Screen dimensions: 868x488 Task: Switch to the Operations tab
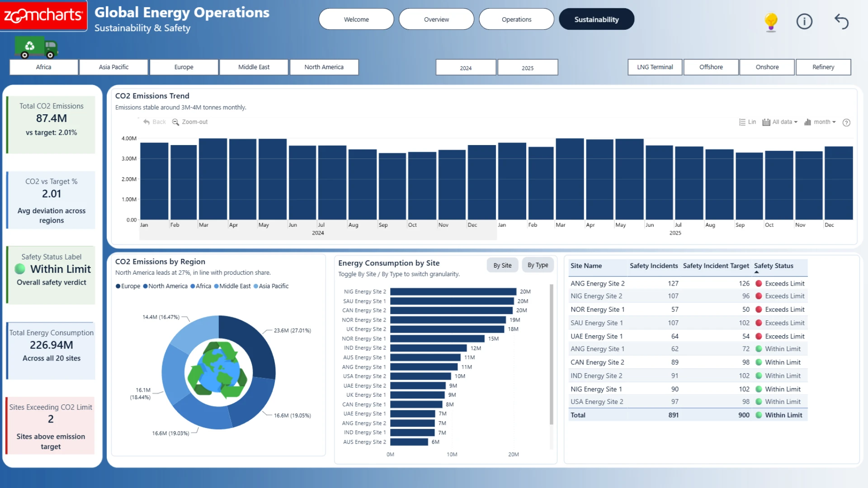click(x=516, y=19)
